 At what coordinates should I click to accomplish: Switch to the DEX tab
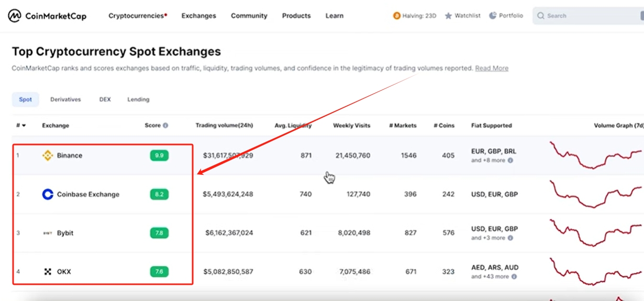pos(105,99)
